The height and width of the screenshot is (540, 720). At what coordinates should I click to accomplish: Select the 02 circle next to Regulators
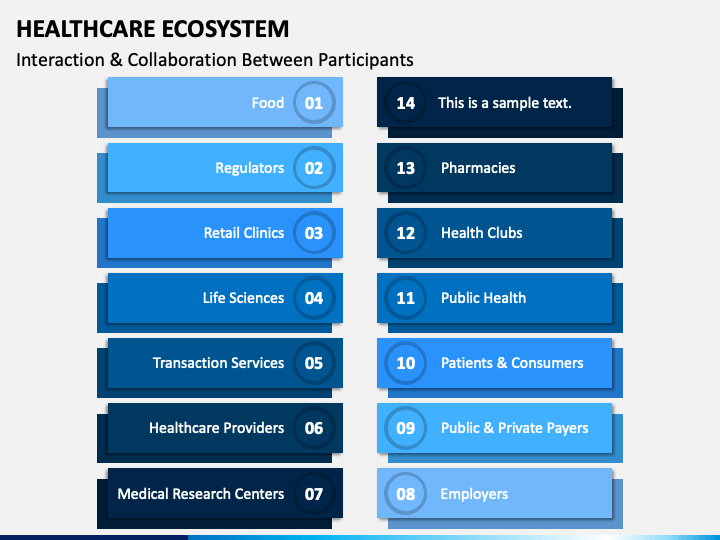click(314, 168)
